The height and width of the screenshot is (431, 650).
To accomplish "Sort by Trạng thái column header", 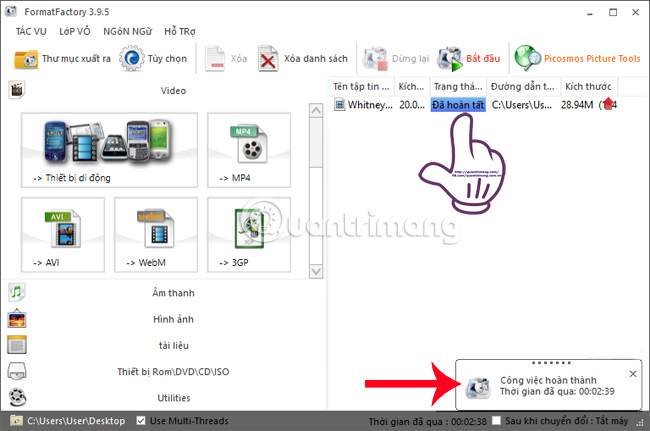I will [458, 86].
